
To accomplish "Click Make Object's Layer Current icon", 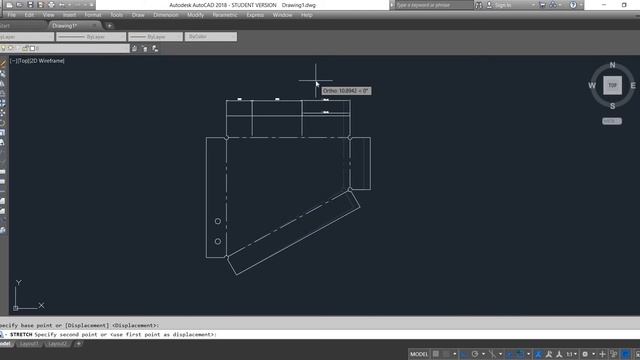I will [134, 49].
